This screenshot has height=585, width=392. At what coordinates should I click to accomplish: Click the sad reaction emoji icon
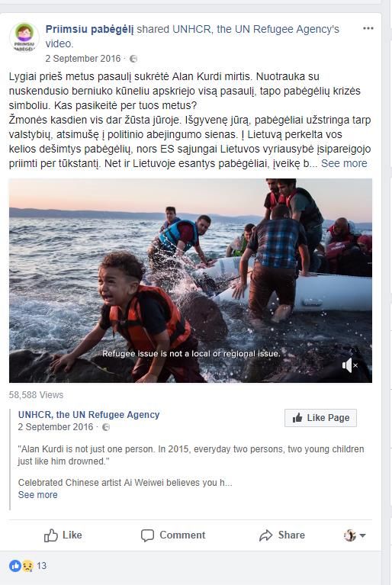click(27, 566)
